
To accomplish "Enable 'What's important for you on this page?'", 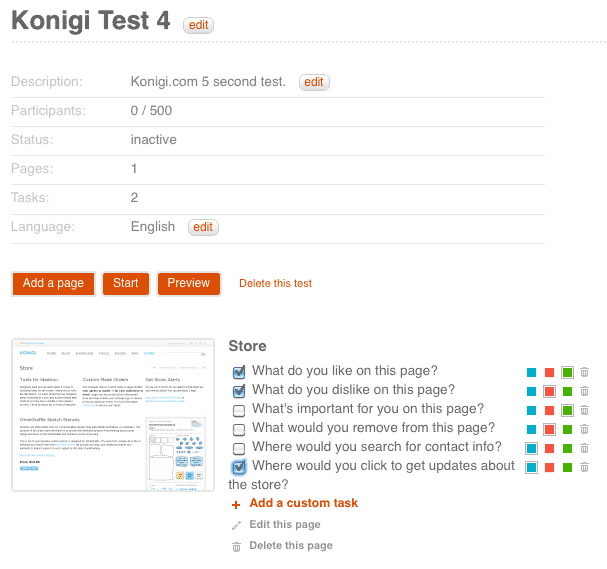I will point(239,411).
